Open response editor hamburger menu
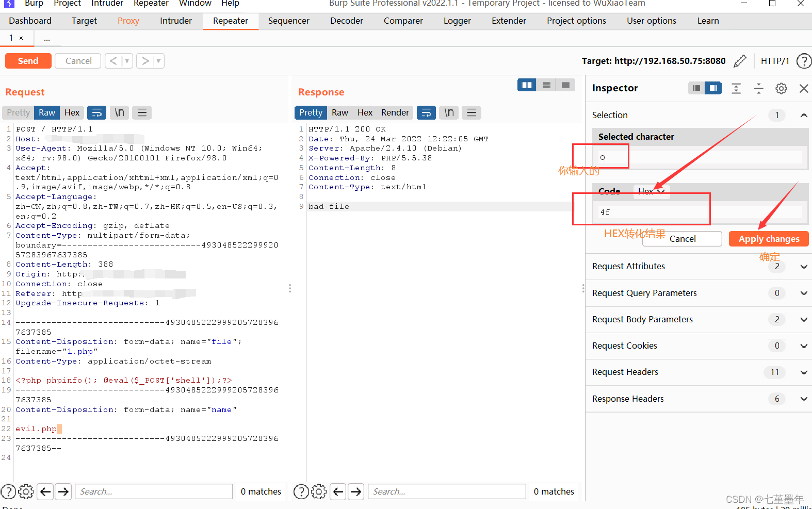 [x=472, y=112]
